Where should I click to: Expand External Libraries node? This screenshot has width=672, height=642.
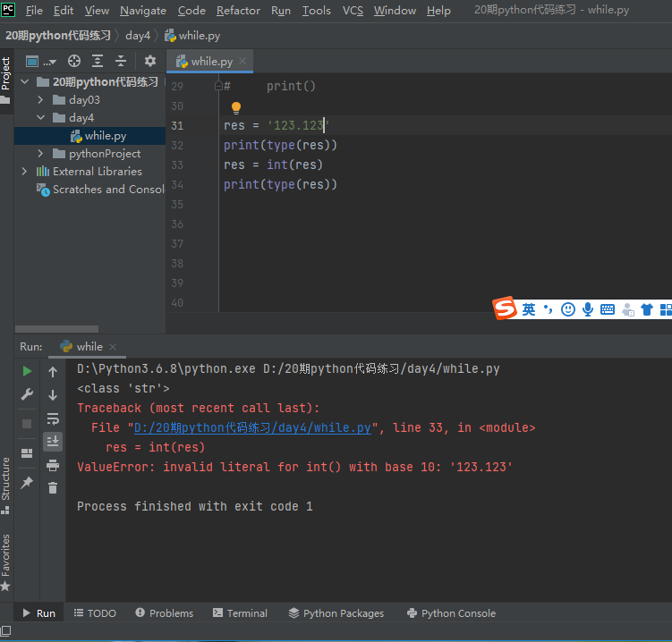click(25, 172)
